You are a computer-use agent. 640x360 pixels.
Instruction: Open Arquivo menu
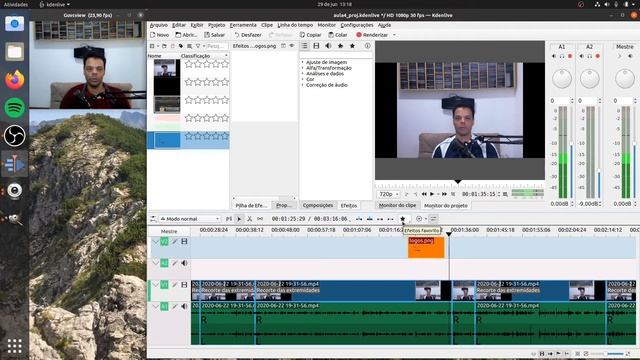click(158, 25)
